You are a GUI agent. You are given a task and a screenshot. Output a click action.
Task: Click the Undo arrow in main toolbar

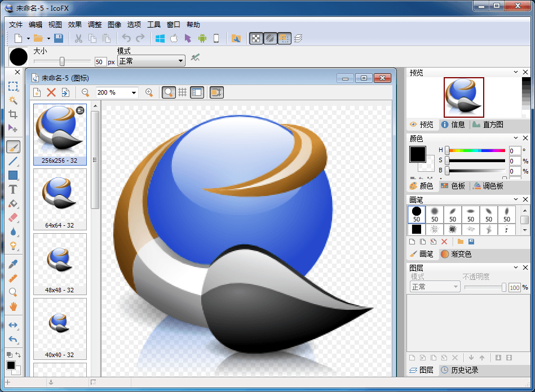[x=126, y=38]
